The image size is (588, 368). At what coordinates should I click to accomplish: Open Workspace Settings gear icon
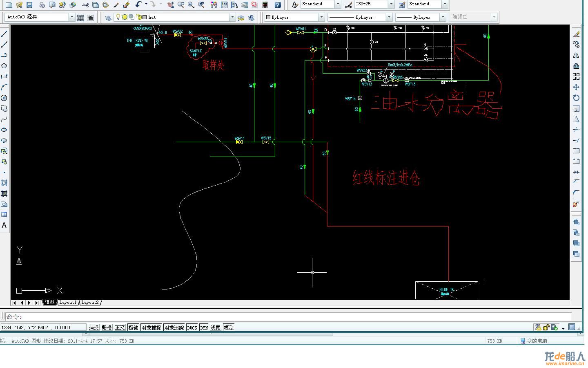(x=80, y=18)
